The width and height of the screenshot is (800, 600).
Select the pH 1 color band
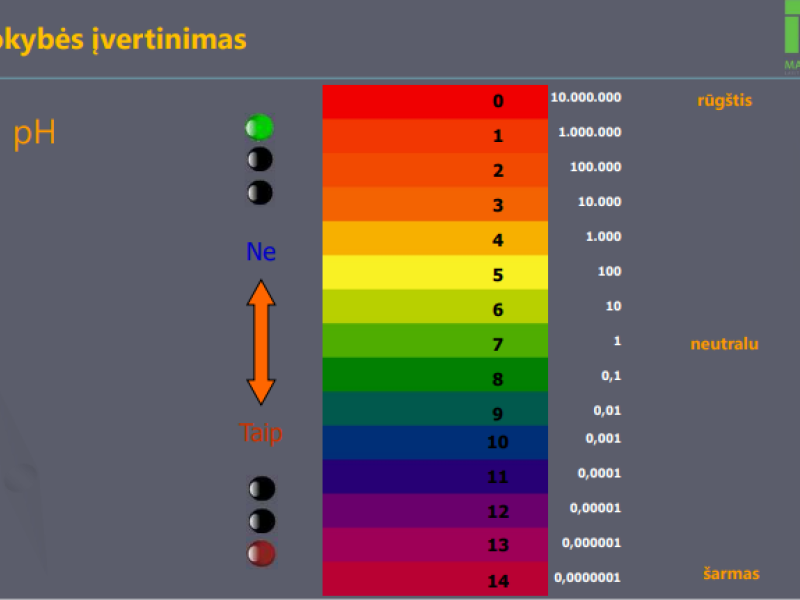click(x=435, y=136)
